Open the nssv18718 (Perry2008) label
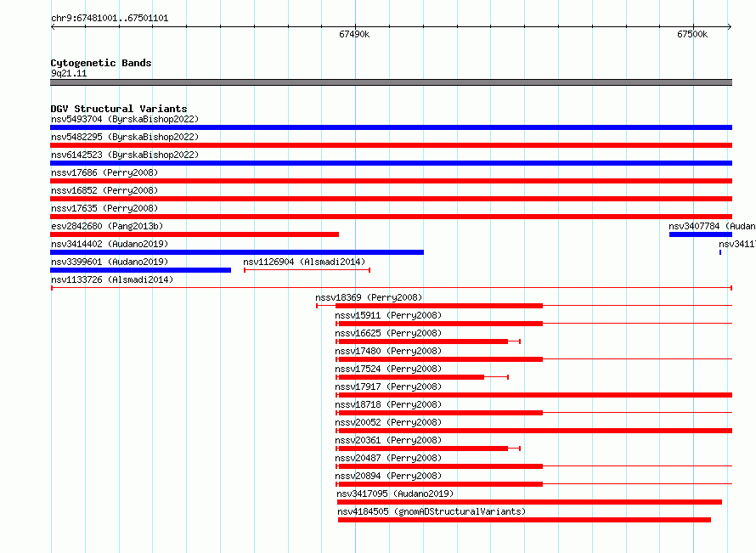The width and height of the screenshot is (756, 553). 388,404
